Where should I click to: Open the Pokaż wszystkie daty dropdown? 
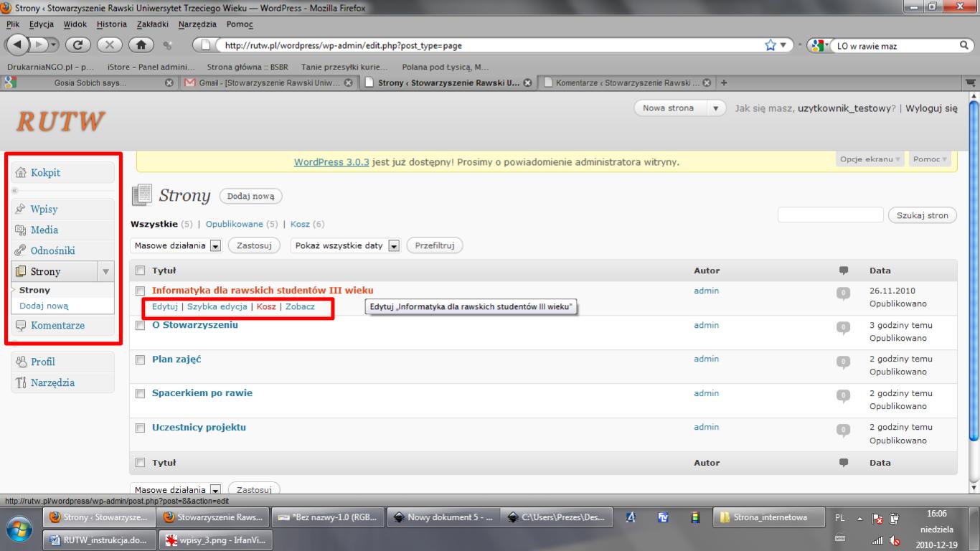[x=345, y=245]
